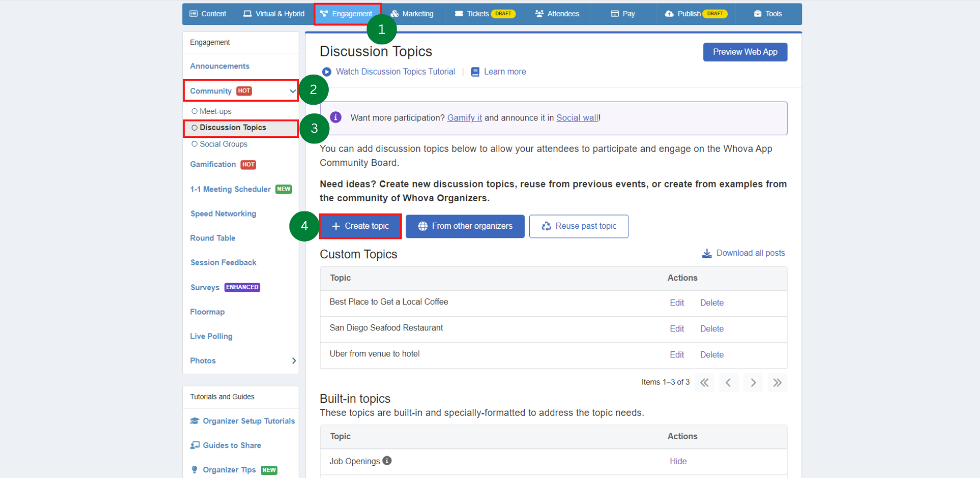This screenshot has height=478, width=980.
Task: Click the Organizer Tips lightbulb icon
Action: pos(194,470)
